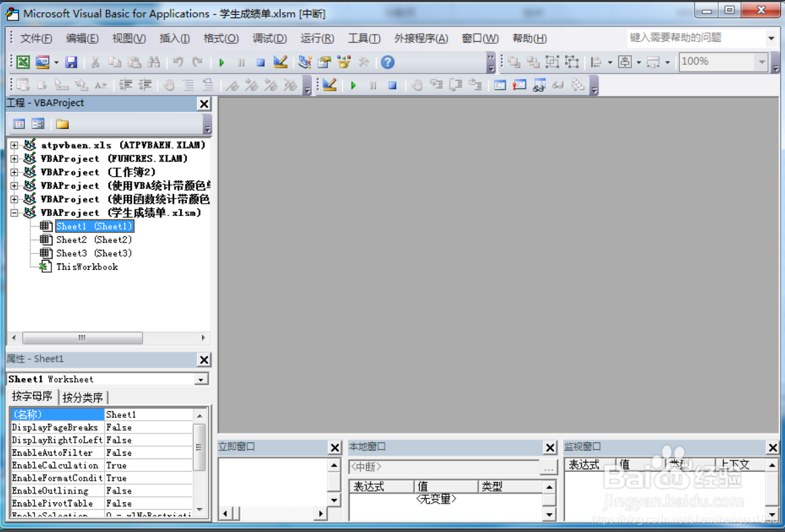Open the Properties Window toolbar icon

[x=325, y=62]
